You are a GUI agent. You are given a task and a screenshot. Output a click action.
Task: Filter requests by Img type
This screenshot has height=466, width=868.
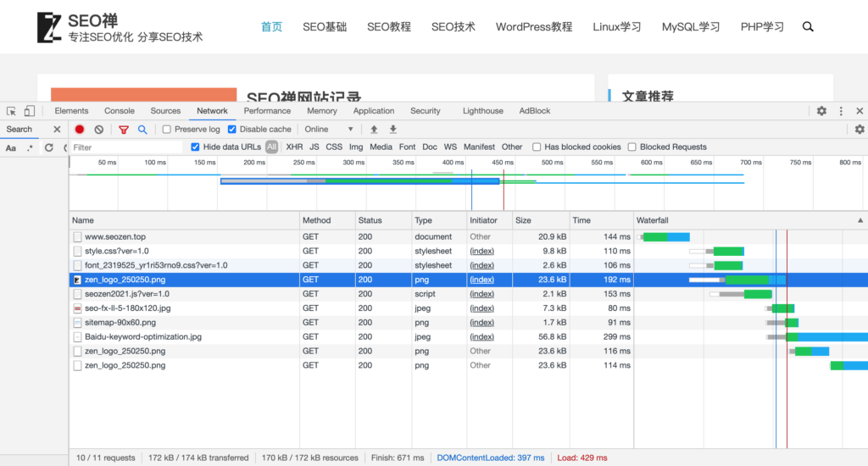point(356,147)
